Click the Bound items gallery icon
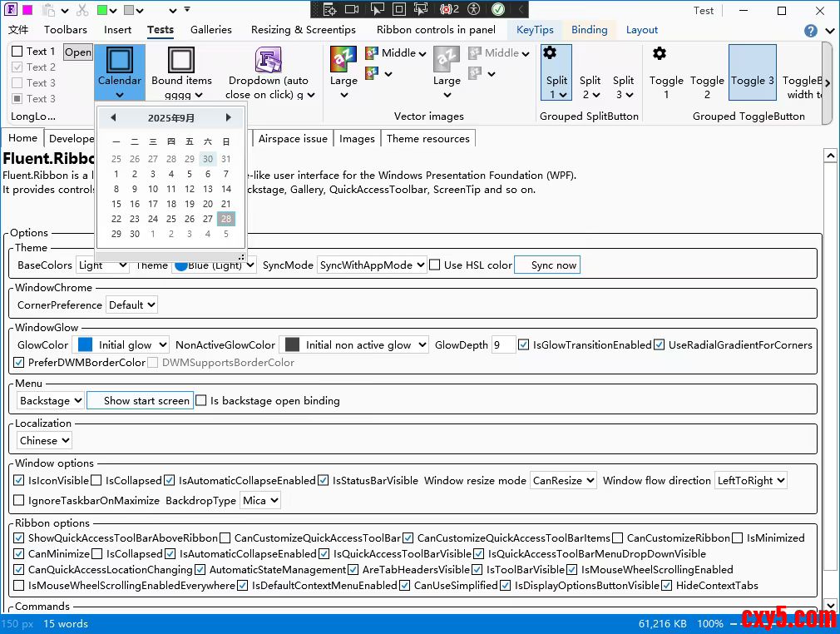 click(x=181, y=60)
